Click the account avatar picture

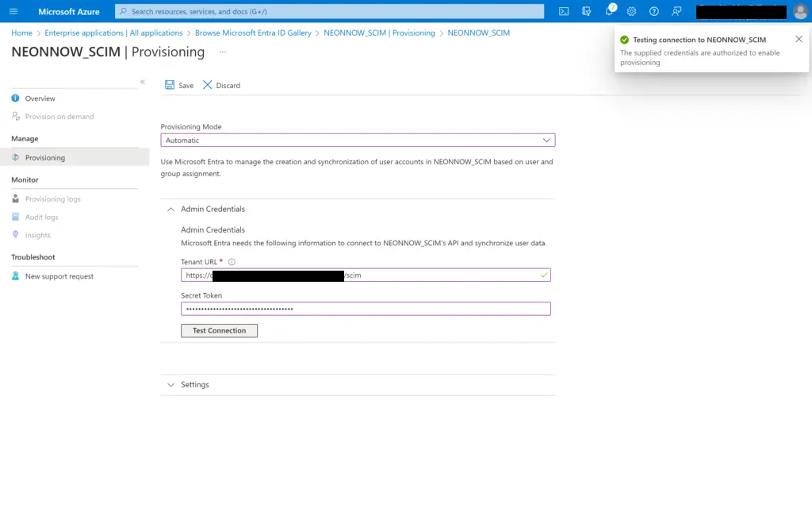tap(801, 11)
